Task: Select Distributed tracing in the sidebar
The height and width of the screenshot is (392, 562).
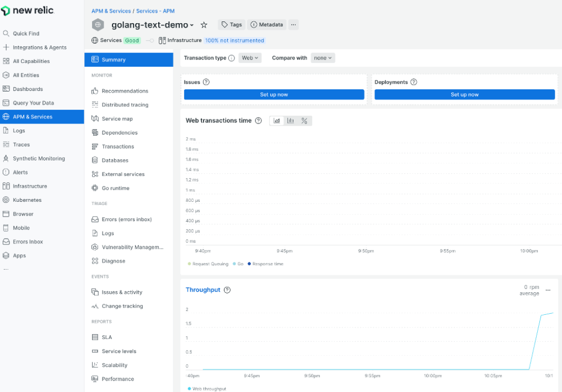Action: [x=125, y=104]
